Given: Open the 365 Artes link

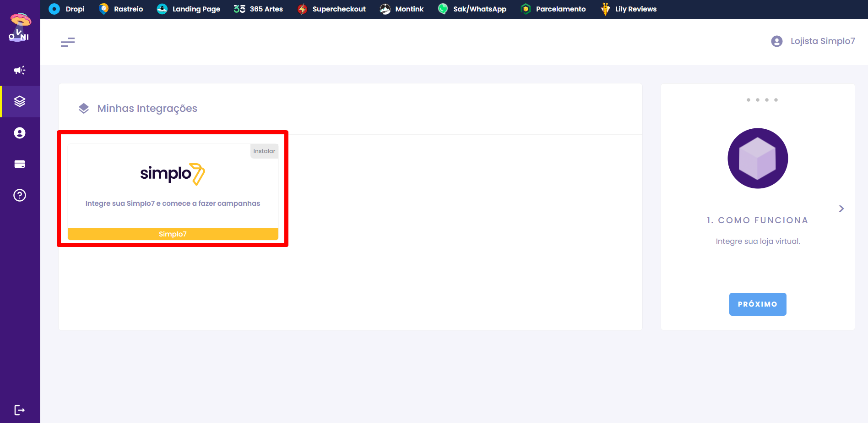Looking at the screenshot, I should point(258,9).
